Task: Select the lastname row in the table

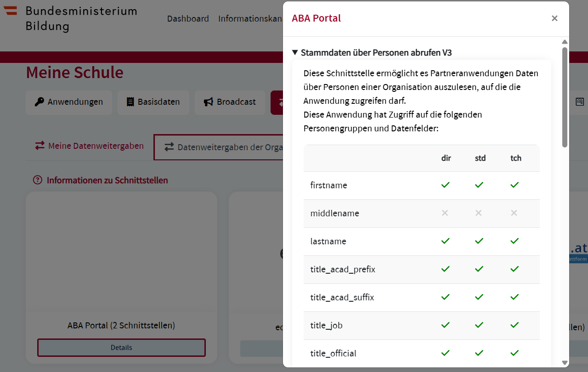Action: tap(328, 242)
